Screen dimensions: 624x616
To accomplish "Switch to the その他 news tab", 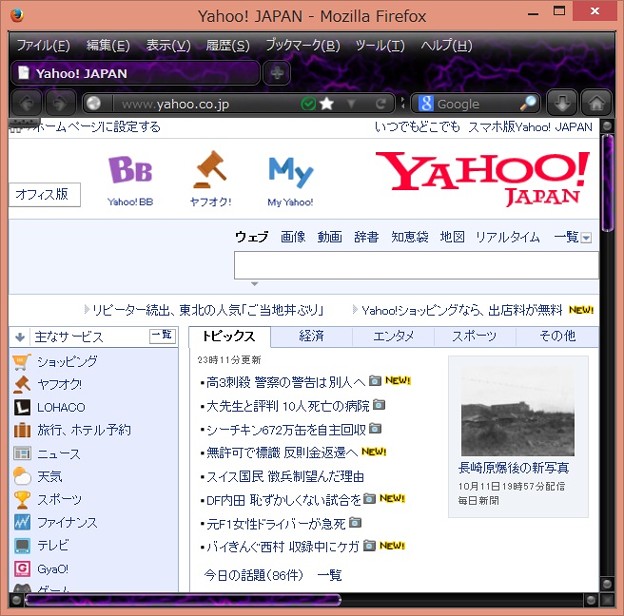I will pyautogui.click(x=558, y=336).
